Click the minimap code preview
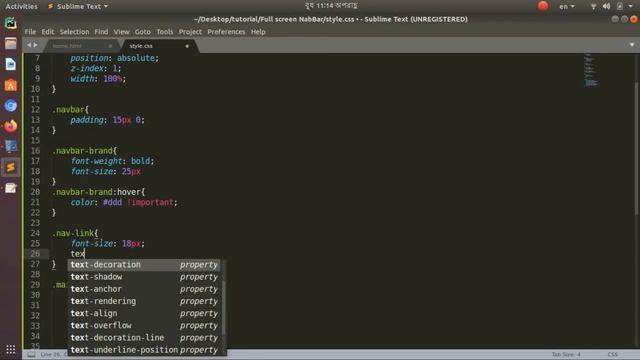 [590, 69]
